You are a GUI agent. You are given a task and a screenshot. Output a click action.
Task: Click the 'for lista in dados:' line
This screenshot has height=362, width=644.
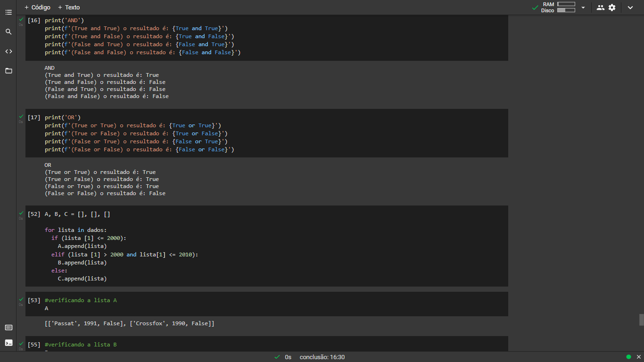pos(76,230)
